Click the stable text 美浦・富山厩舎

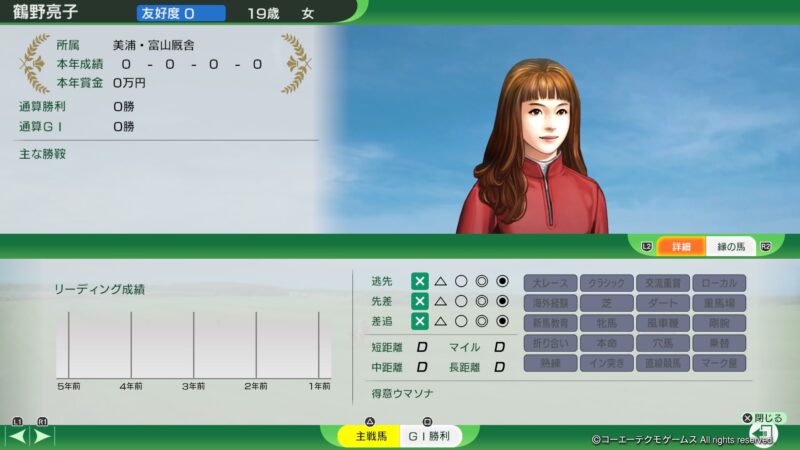(x=154, y=45)
